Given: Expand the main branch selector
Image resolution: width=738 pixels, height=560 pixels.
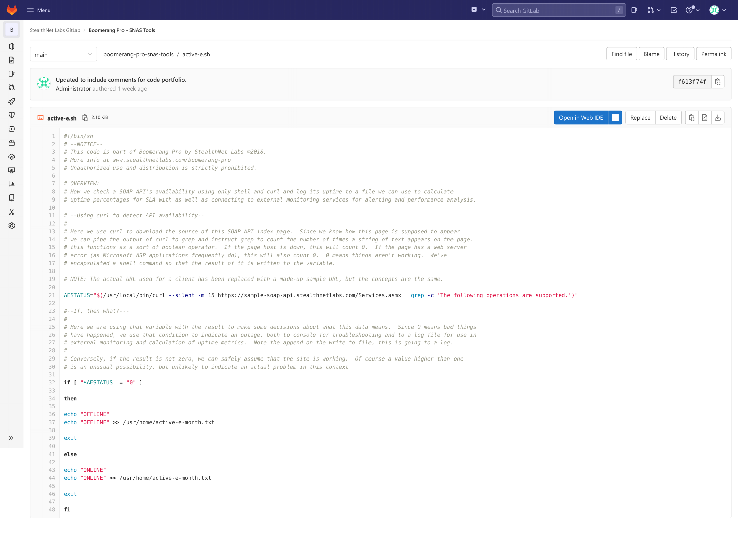Looking at the screenshot, I should [64, 54].
